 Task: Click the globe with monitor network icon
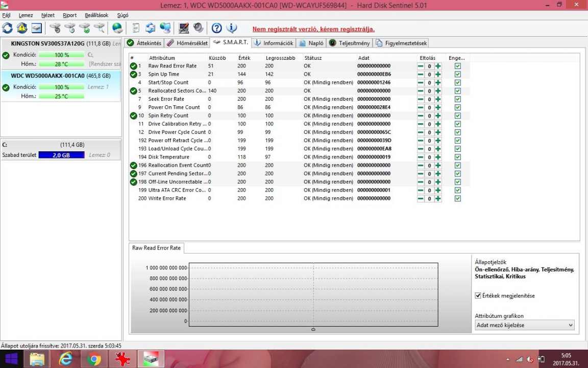click(165, 28)
